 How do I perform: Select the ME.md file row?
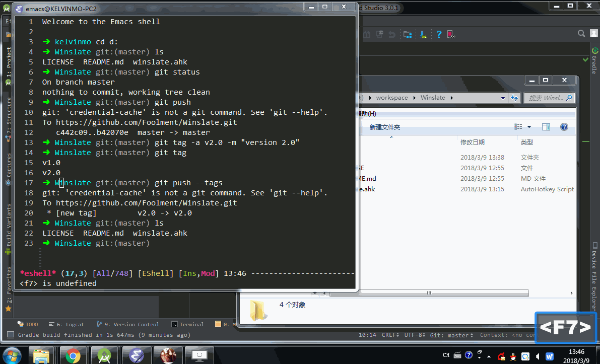tap(466, 179)
